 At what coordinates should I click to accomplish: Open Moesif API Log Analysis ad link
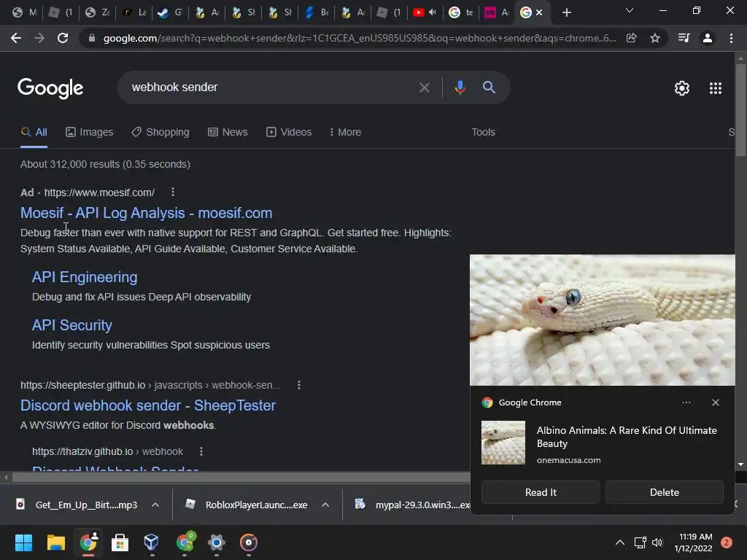tap(146, 213)
